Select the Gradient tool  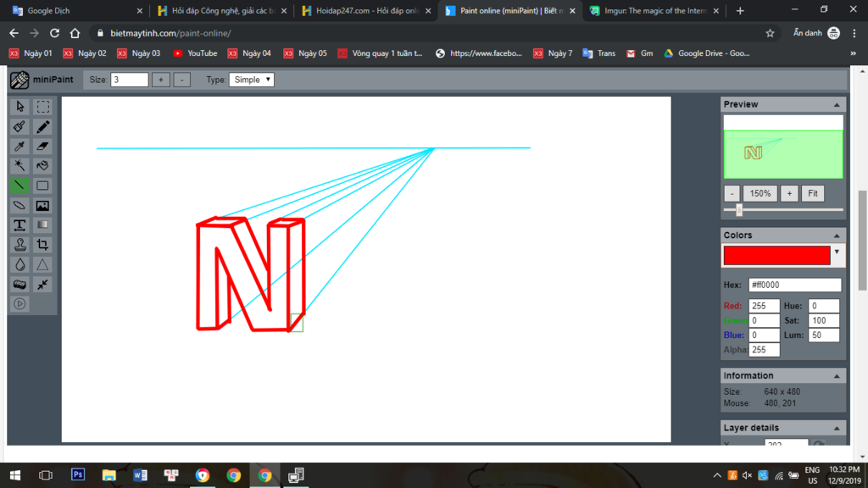pyautogui.click(x=42, y=225)
